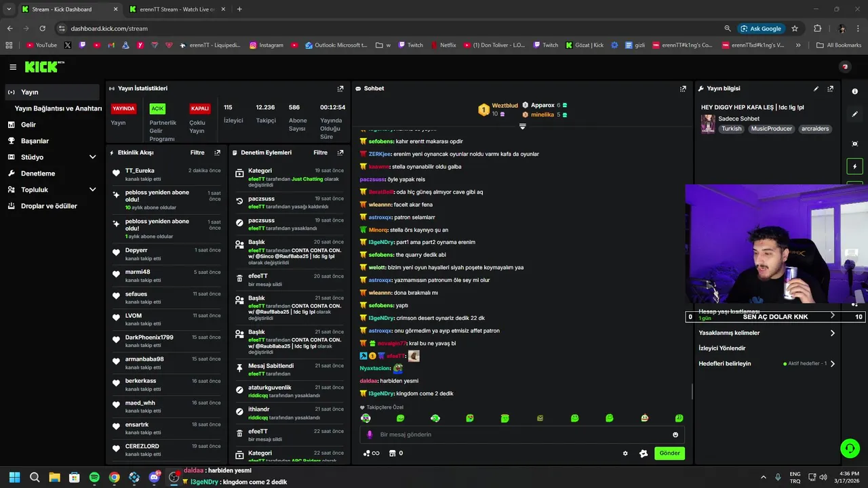Pop out the Etkinlik Akışı panel
This screenshot has width=868, height=488.
(x=217, y=153)
